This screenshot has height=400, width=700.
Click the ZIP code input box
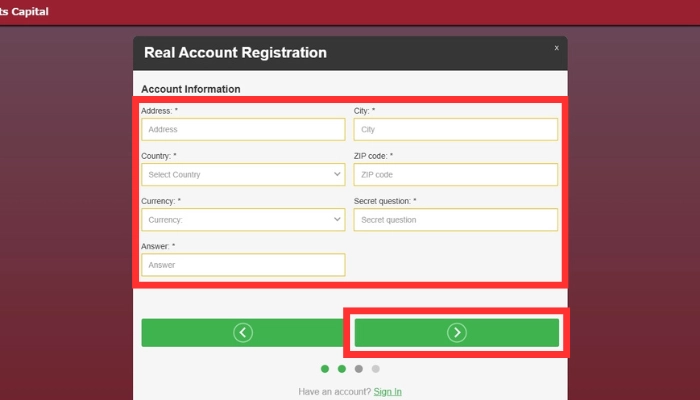455,175
